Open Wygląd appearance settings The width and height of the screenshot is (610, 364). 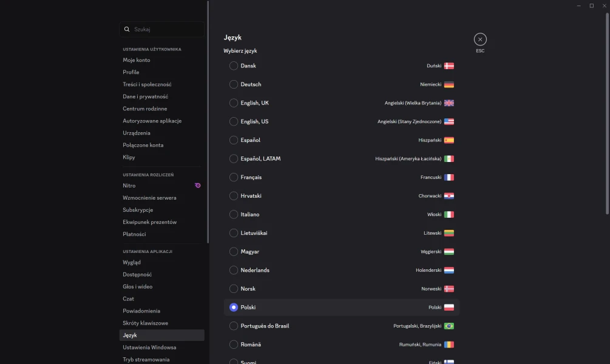coord(132,262)
